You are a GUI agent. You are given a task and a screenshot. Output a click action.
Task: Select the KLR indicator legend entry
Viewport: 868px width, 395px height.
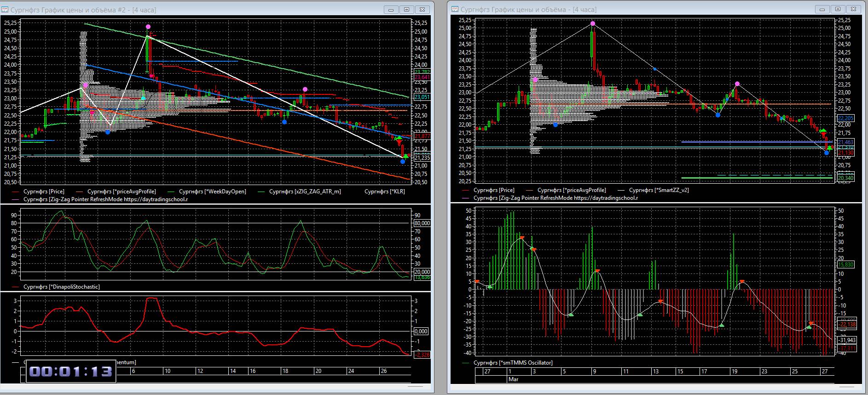[x=384, y=192]
